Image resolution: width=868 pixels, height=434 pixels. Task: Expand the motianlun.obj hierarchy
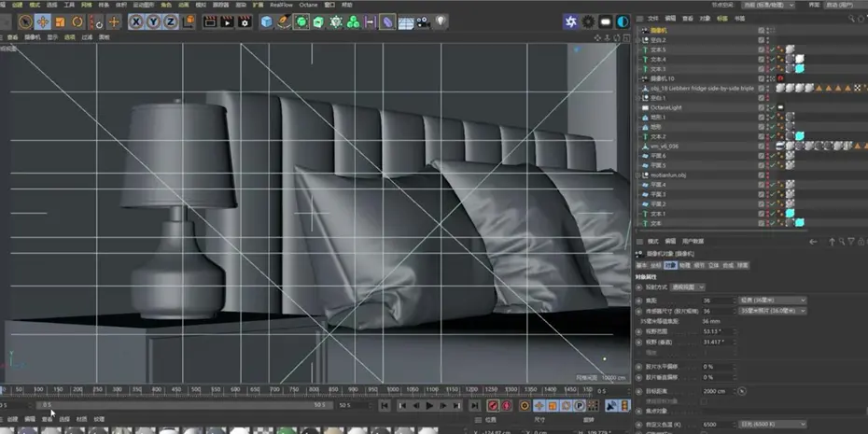pos(638,175)
